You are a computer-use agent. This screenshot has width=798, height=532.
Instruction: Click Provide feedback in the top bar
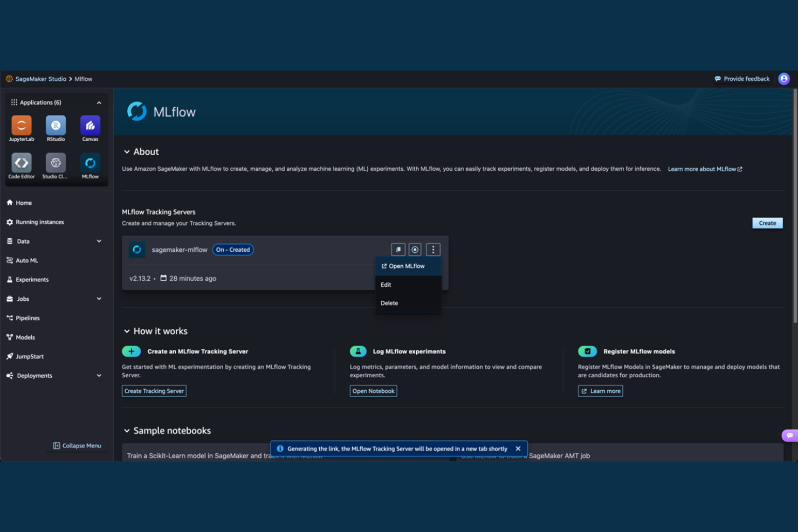tap(742, 79)
